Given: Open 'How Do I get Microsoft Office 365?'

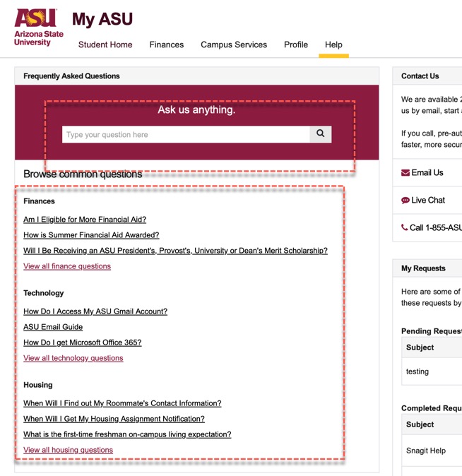Looking at the screenshot, I should click(83, 343).
